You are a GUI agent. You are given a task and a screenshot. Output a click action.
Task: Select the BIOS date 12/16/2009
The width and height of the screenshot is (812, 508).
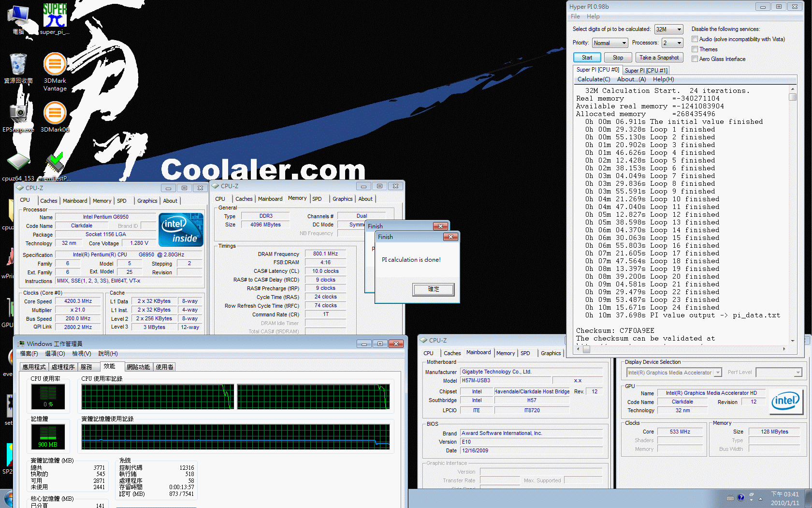pyautogui.click(x=531, y=450)
